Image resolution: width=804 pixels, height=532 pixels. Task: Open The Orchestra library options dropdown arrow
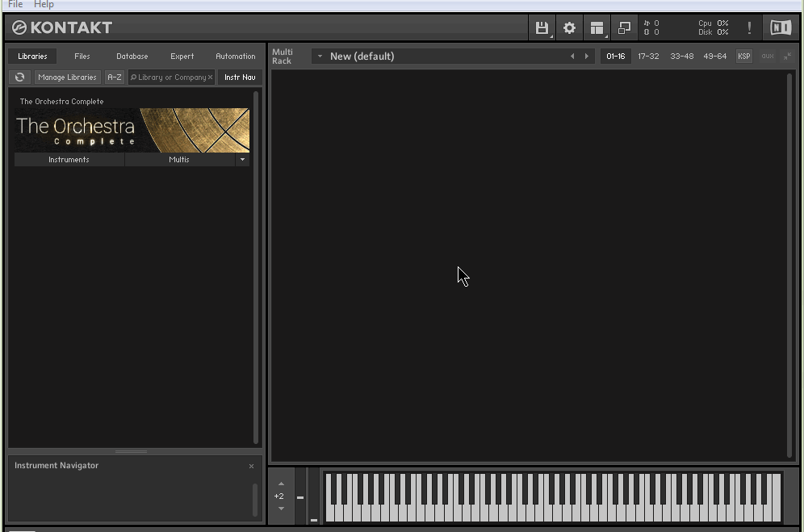click(x=242, y=160)
